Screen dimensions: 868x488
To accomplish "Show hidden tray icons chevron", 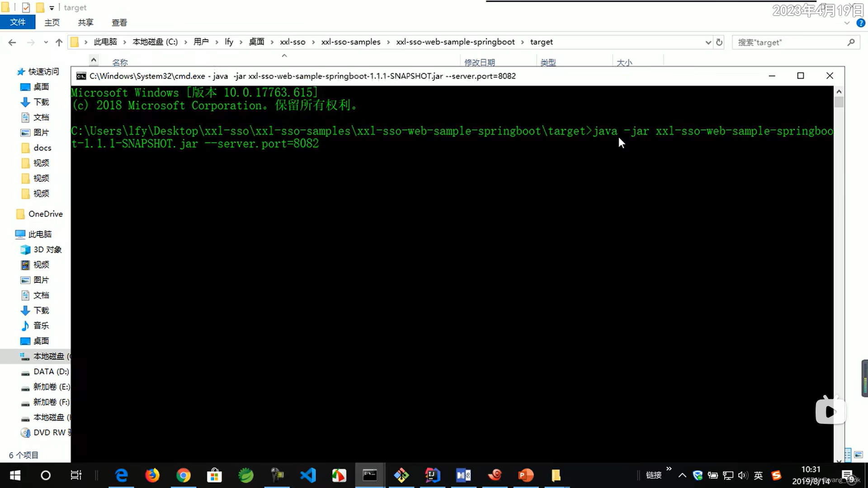I will [x=682, y=475].
